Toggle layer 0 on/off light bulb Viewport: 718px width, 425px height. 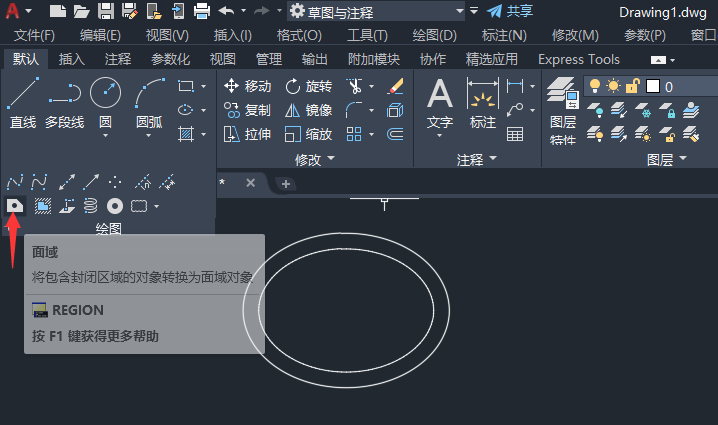pyautogui.click(x=594, y=86)
